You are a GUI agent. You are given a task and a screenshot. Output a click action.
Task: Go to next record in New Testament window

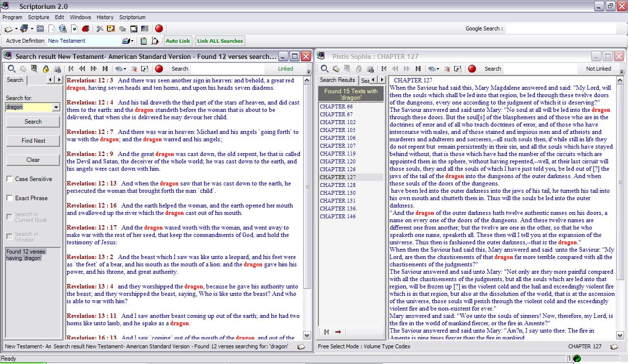(x=93, y=69)
